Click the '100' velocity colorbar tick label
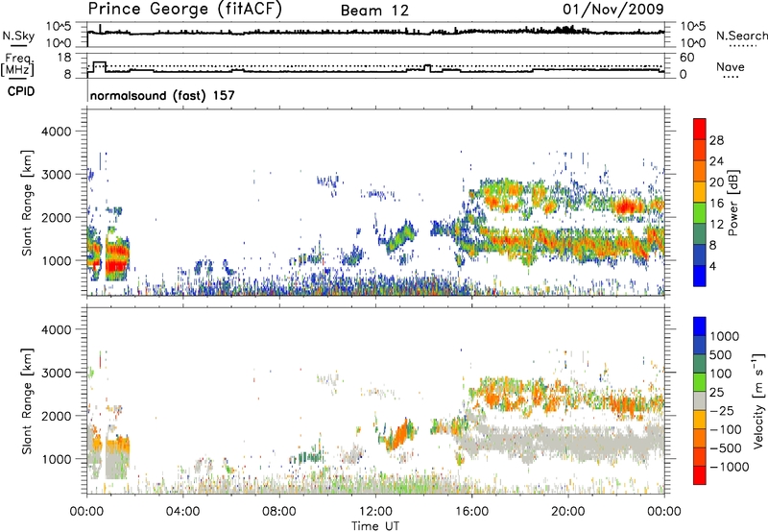The height and width of the screenshot is (532, 768). click(721, 374)
